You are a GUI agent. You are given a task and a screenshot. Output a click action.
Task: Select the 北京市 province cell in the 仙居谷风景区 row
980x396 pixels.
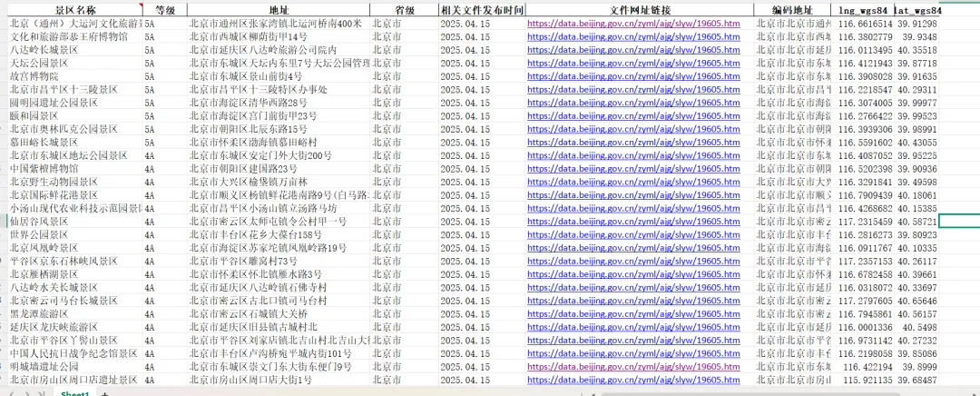[x=405, y=222]
